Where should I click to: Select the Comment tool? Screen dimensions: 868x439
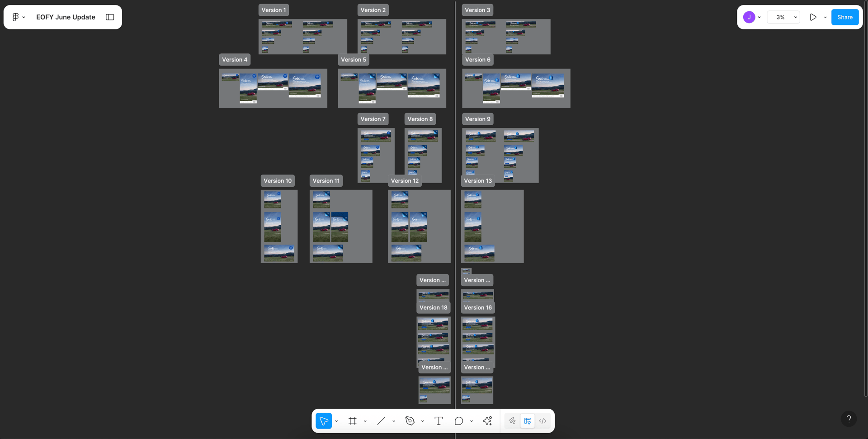(x=459, y=421)
